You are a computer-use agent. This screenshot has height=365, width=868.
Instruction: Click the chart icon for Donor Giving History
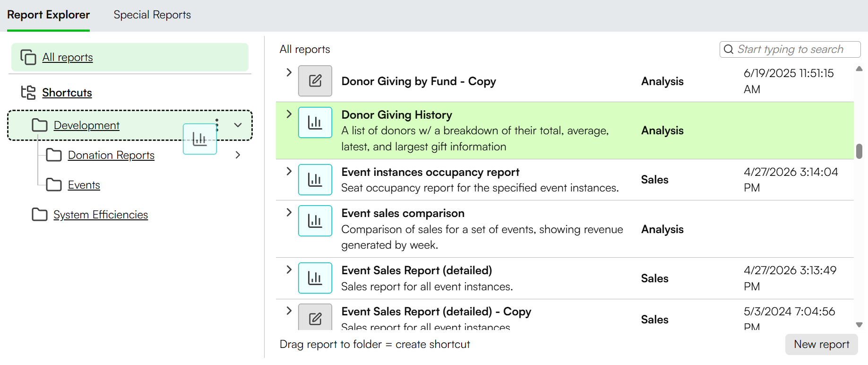pyautogui.click(x=315, y=122)
